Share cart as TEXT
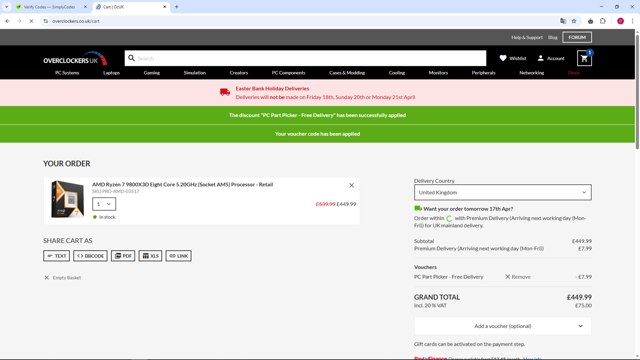Image resolution: width=640 pixels, height=360 pixels. coord(56,256)
